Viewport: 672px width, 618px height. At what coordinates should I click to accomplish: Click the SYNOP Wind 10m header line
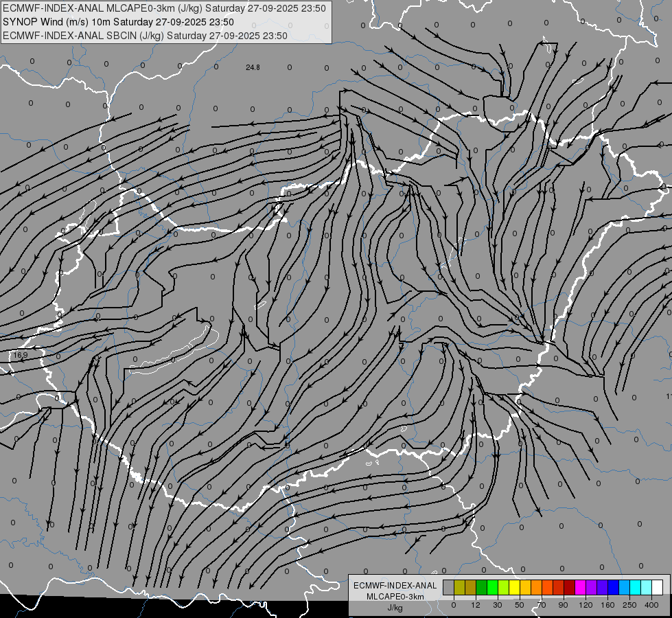(x=118, y=22)
